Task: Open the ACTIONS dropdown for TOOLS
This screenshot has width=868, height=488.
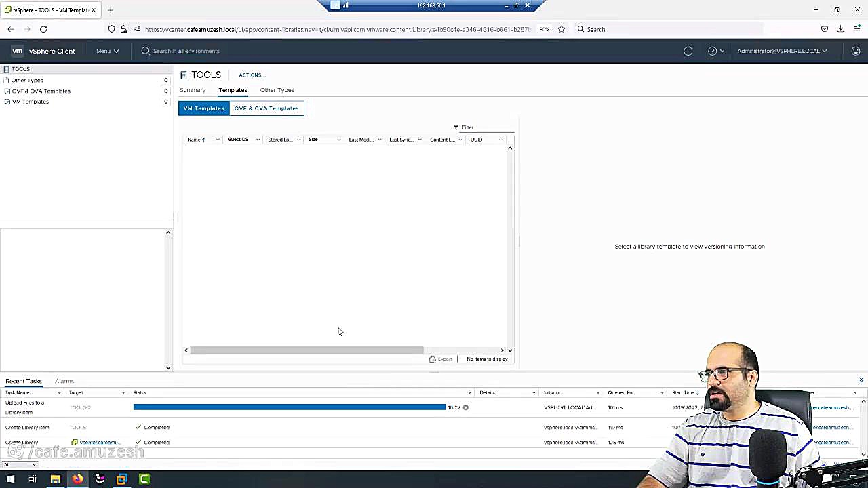Action: pyautogui.click(x=252, y=75)
